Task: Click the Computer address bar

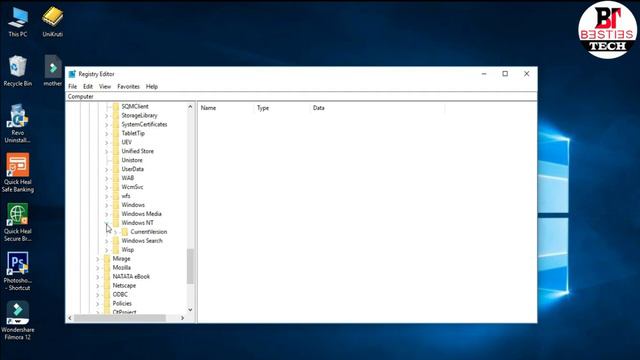Action: 301,97
